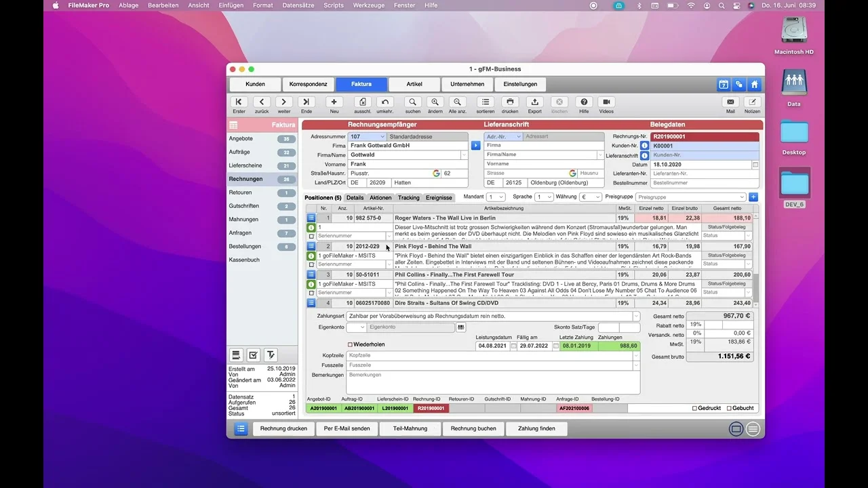Open the Einstellungen tab

tap(520, 84)
